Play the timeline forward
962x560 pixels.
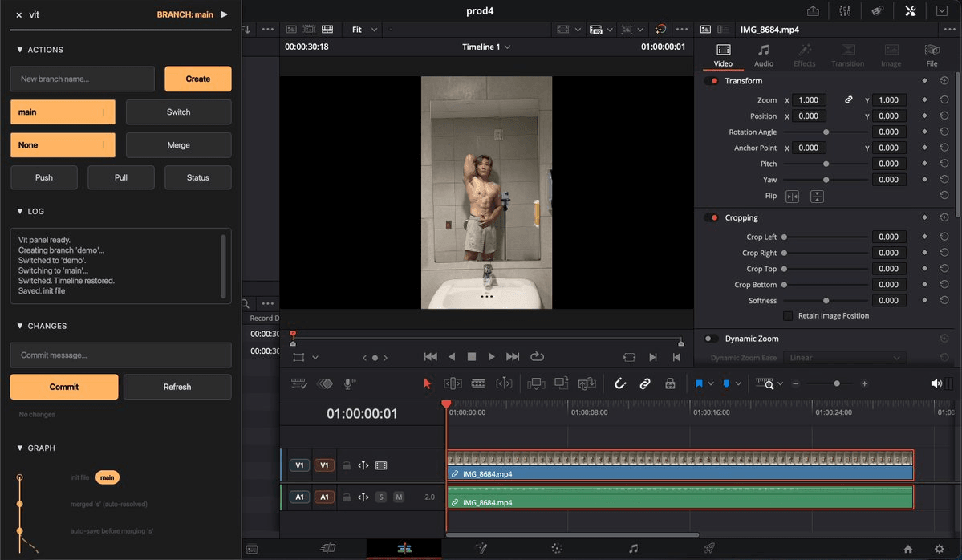(491, 356)
